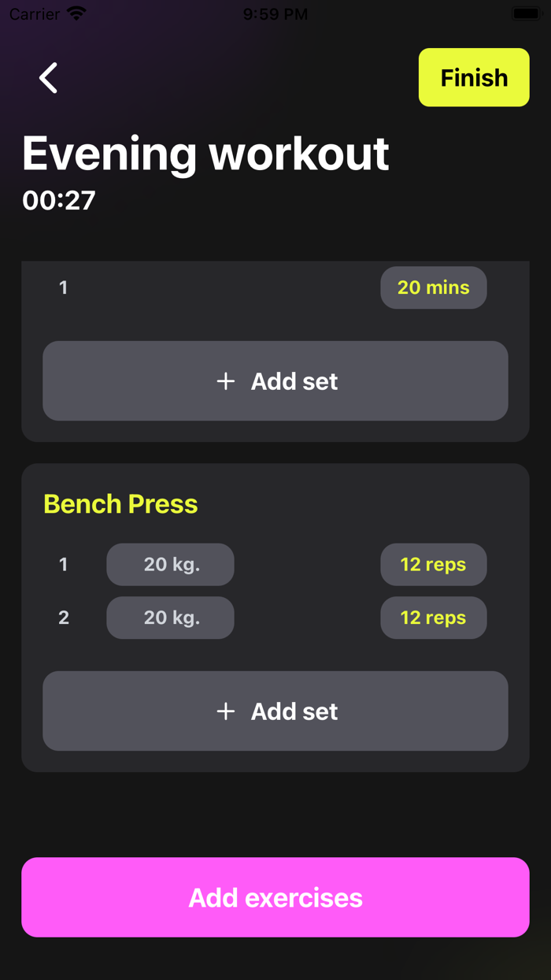Click the plus icon in Bench Press Add set

click(226, 711)
